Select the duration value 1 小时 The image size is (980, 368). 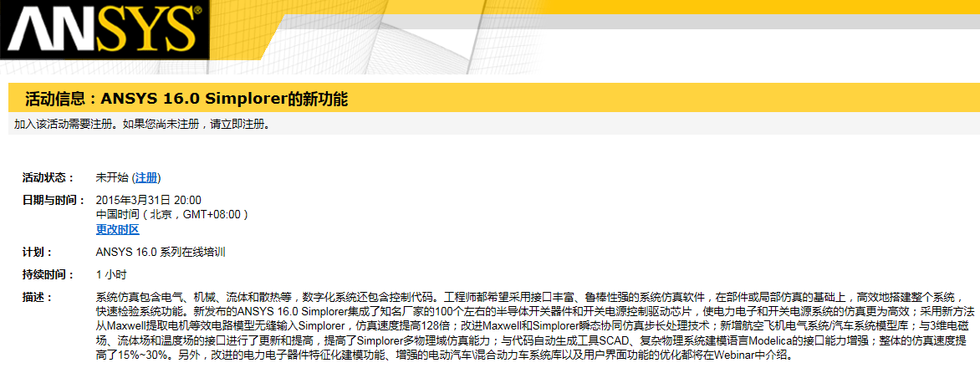111,274
